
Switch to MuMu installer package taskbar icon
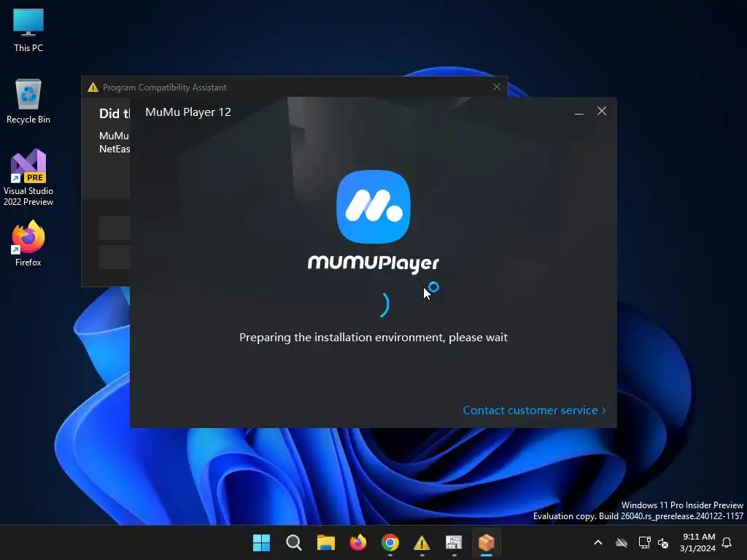[486, 542]
